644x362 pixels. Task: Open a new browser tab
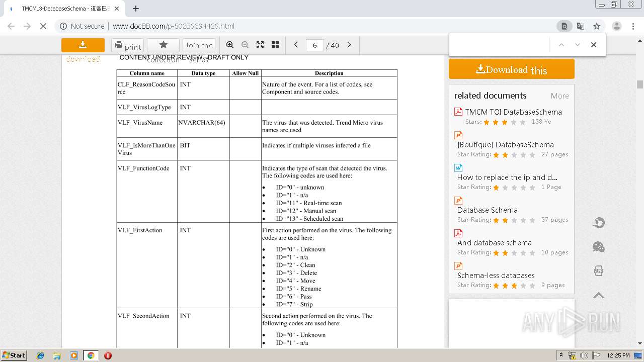(x=136, y=9)
